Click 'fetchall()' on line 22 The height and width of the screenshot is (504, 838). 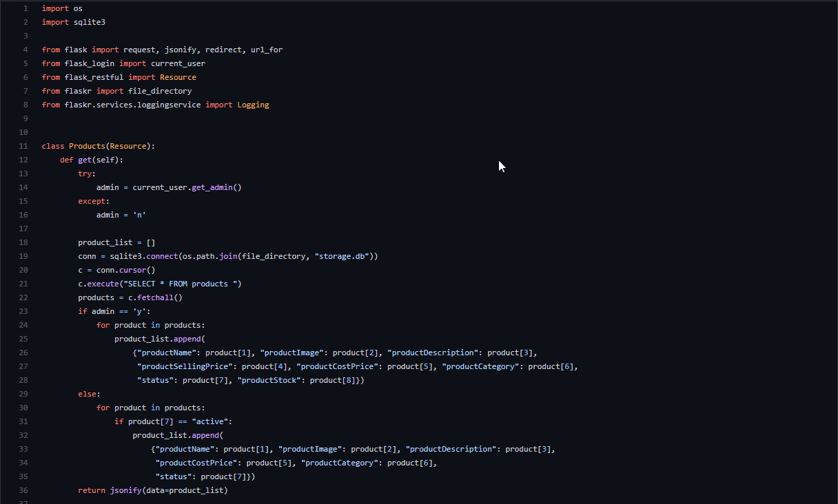[160, 297]
